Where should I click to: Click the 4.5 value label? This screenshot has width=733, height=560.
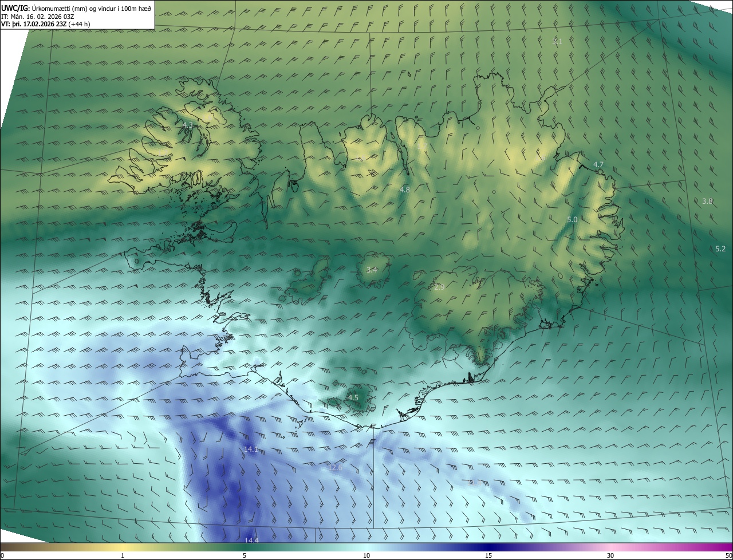click(353, 397)
